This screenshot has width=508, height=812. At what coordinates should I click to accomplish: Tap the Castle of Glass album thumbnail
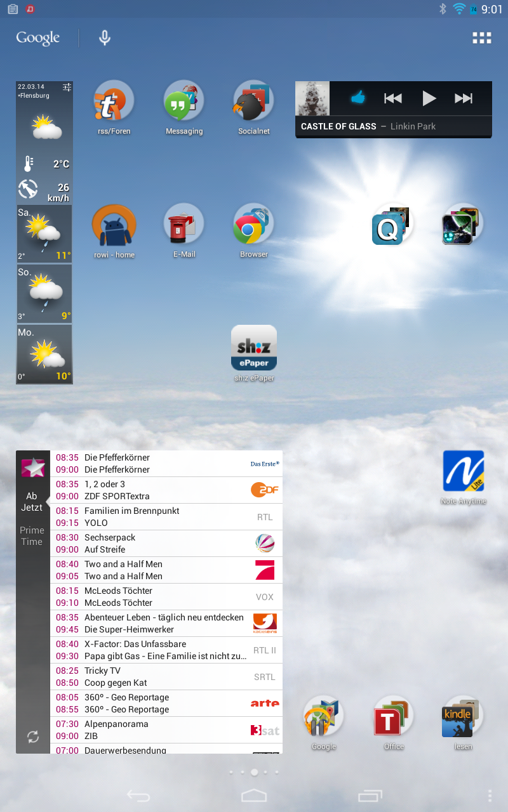[x=312, y=98]
